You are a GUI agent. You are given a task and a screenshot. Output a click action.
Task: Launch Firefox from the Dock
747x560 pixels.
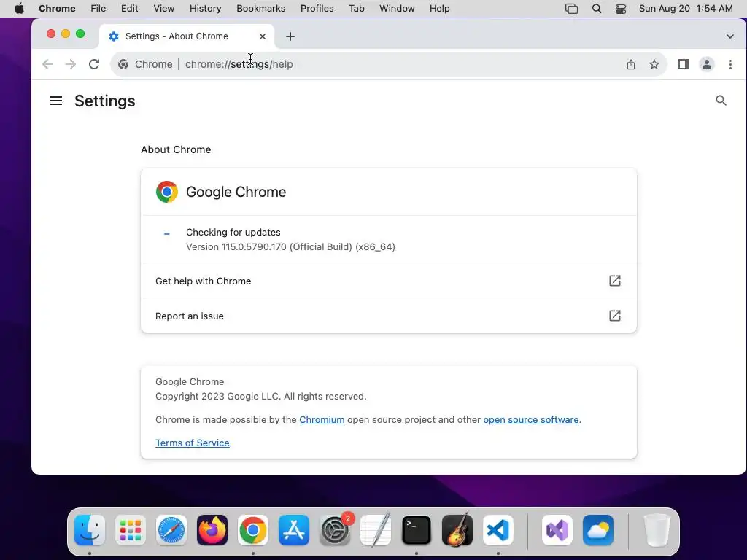click(212, 530)
